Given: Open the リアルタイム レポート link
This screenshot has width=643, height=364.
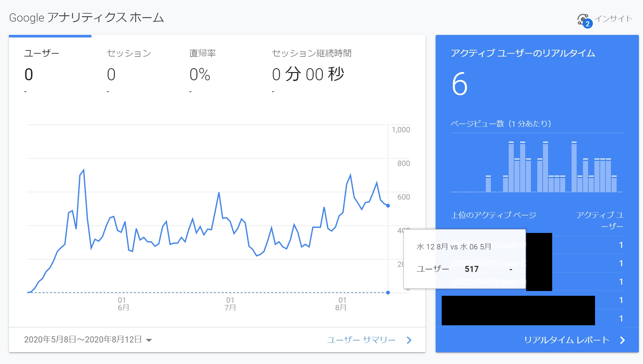Looking at the screenshot, I should coord(566,340).
